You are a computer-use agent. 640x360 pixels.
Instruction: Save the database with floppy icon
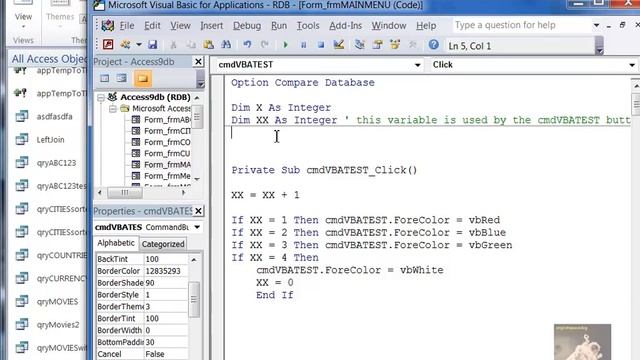pyautogui.click(x=153, y=44)
